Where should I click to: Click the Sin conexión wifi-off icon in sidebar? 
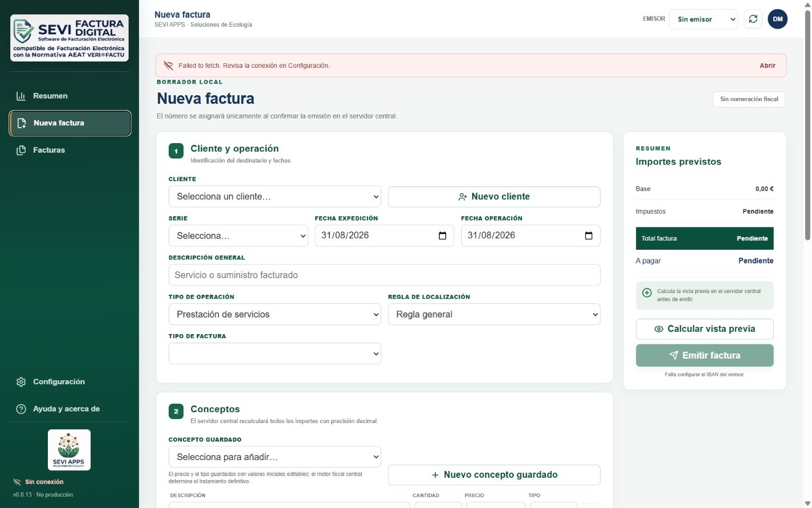(17, 482)
